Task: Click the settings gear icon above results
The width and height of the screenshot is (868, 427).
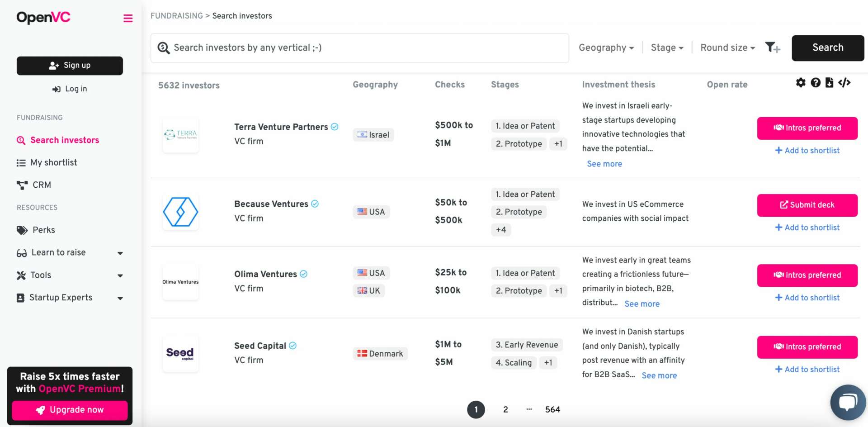Action: (801, 83)
